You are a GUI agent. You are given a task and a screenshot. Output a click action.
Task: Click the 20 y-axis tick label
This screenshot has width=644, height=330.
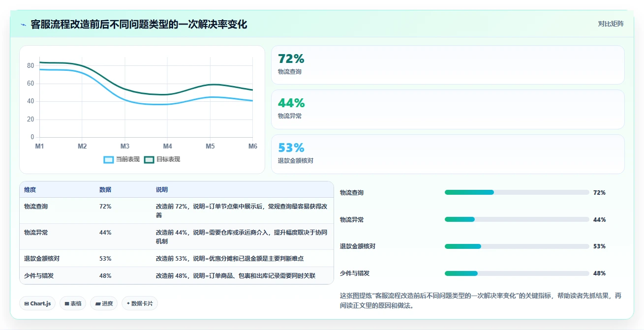[31, 119]
